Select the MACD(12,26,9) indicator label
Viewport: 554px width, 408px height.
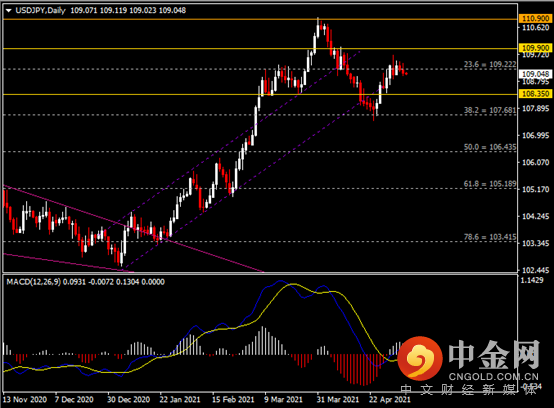coord(34,282)
